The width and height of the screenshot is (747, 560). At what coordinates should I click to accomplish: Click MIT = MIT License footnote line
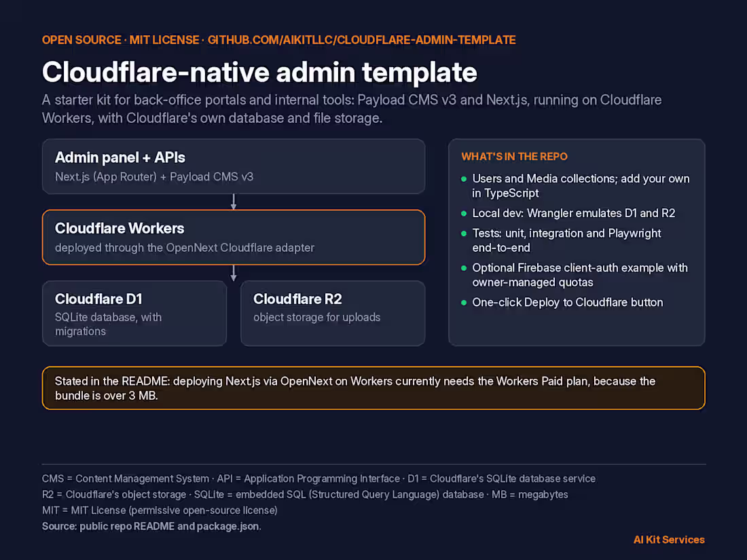[160, 510]
